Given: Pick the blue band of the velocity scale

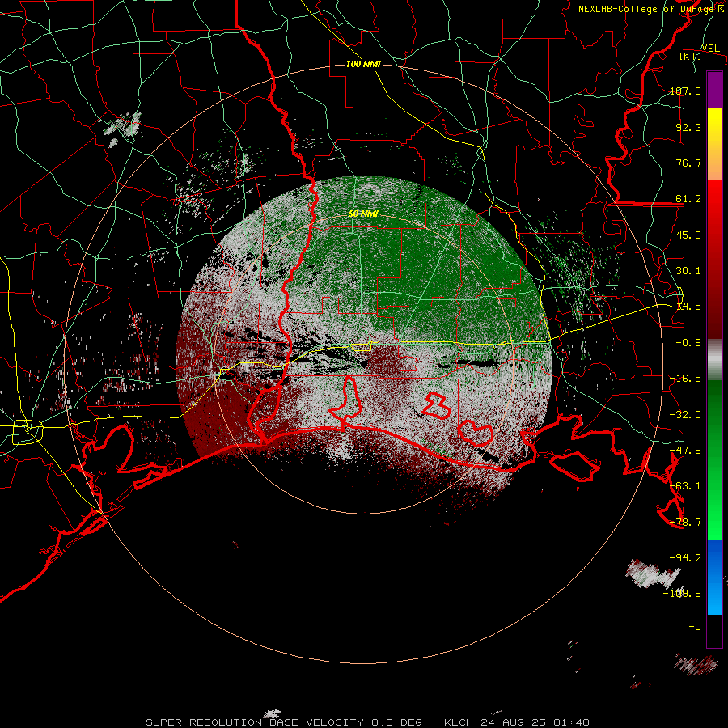Looking at the screenshot, I should [x=714, y=577].
